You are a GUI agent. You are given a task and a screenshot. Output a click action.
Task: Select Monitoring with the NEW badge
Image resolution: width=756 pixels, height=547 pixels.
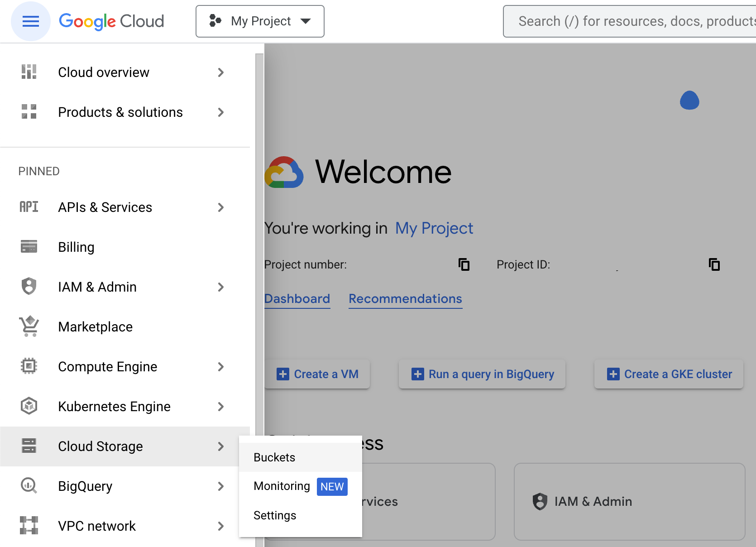(x=282, y=486)
